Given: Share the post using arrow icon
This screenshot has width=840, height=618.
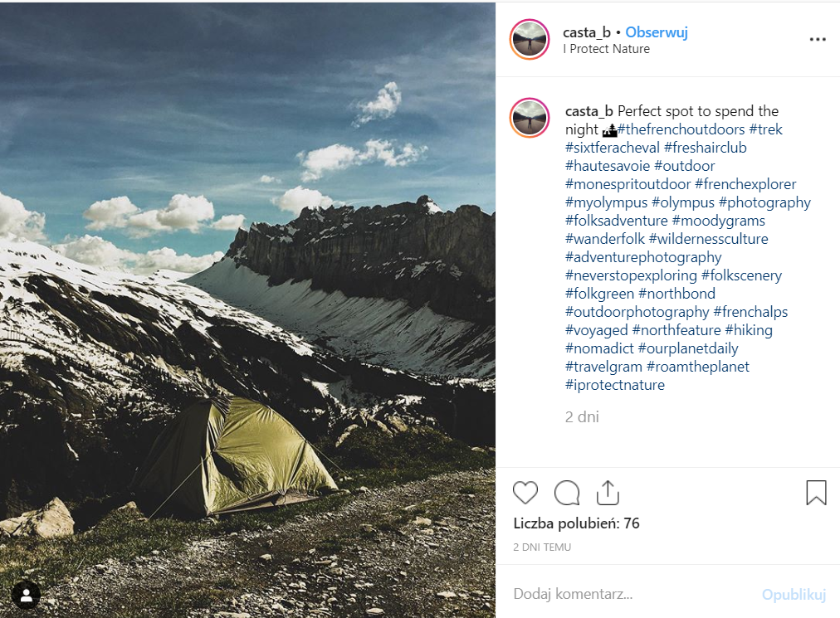Looking at the screenshot, I should [x=608, y=493].
